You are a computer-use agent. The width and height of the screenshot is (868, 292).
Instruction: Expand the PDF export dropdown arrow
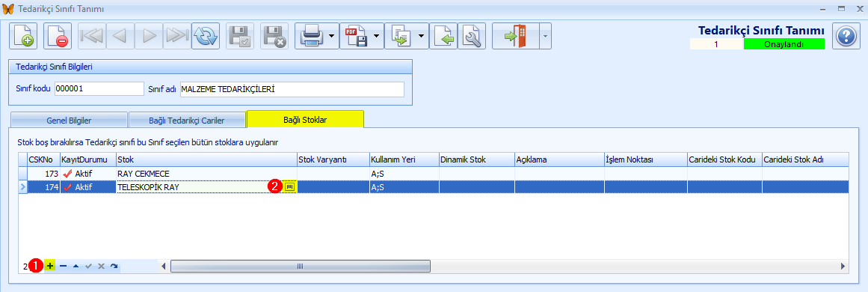pos(376,37)
